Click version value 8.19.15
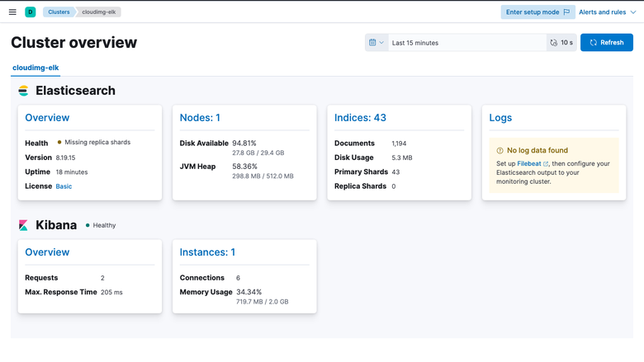 pos(66,157)
